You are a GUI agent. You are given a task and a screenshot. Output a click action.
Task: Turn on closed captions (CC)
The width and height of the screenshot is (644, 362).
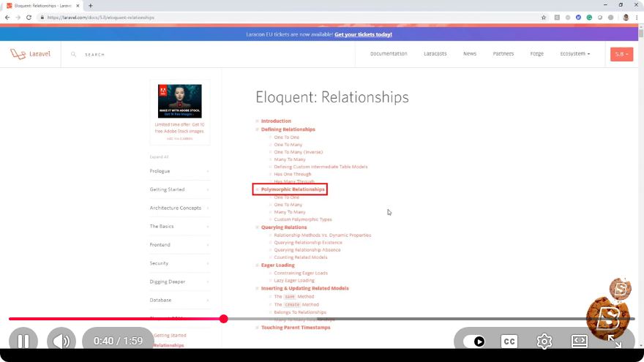coord(509,341)
